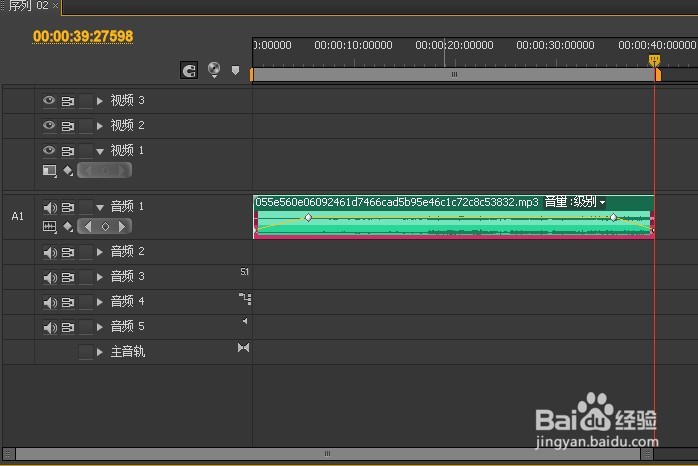Toggle lock box on 主音轨 track
Viewport: 698px width, 466px height.
pyautogui.click(x=85, y=352)
